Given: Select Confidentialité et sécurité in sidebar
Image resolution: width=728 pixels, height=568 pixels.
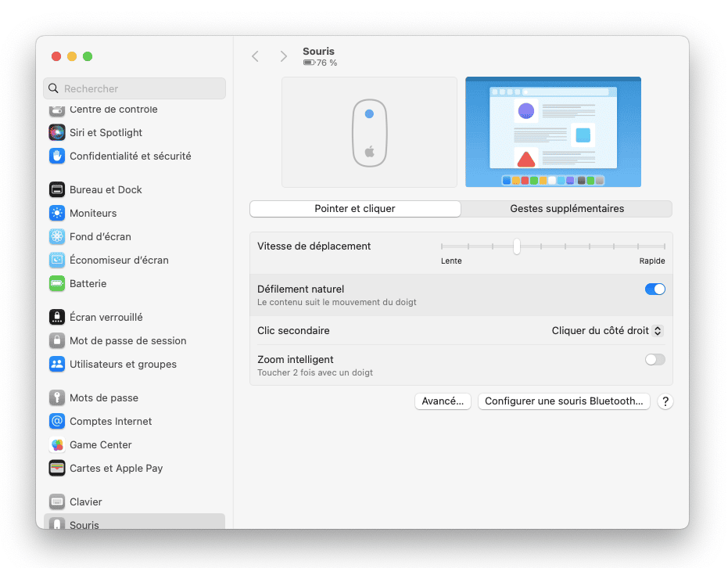Looking at the screenshot, I should 134,156.
